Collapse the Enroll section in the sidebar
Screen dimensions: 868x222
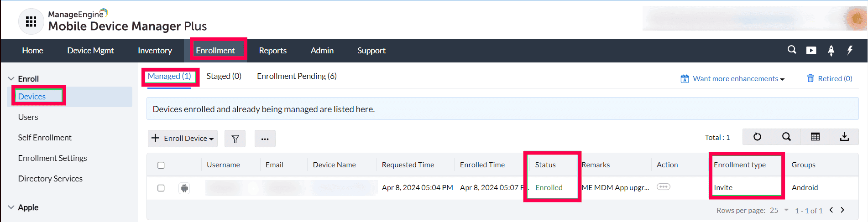pos(11,78)
